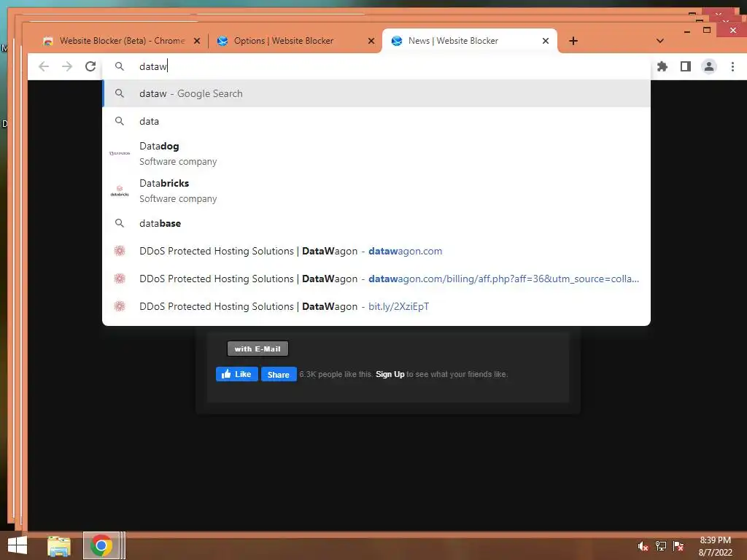Click the browser back arrow
The height and width of the screenshot is (560, 747).
click(x=44, y=66)
